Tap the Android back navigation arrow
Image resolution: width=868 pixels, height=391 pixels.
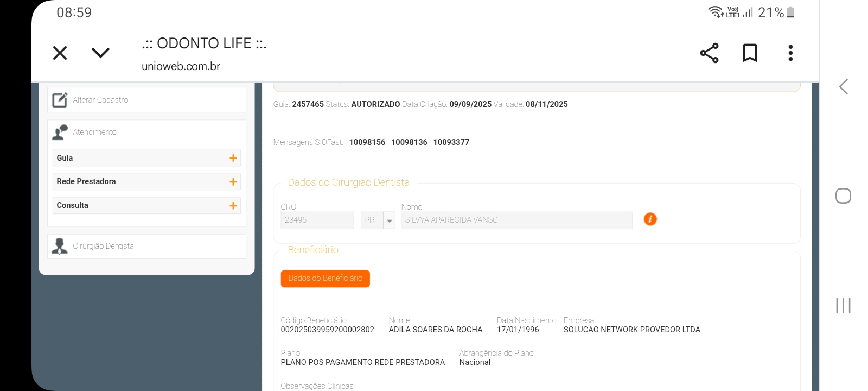[843, 87]
